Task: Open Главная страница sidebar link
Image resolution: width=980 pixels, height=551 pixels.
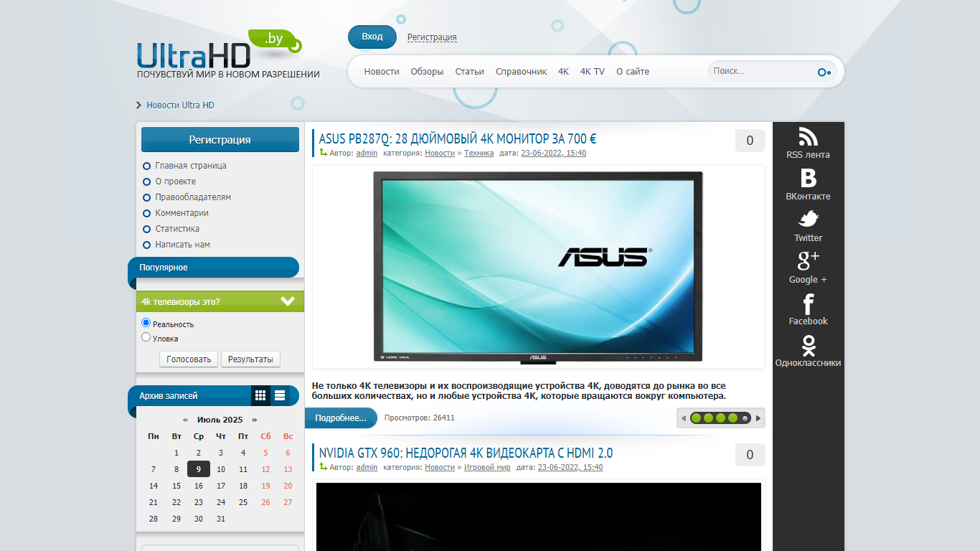Action: coord(191,166)
